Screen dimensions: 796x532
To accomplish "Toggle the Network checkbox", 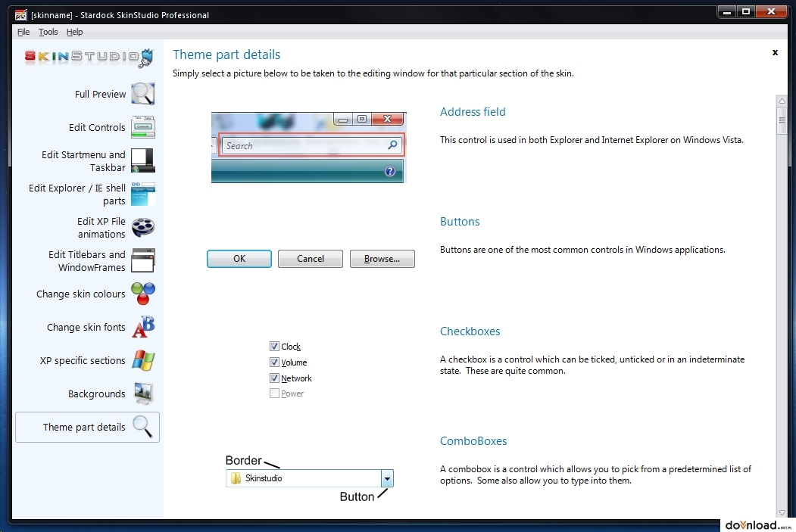I will [x=274, y=378].
